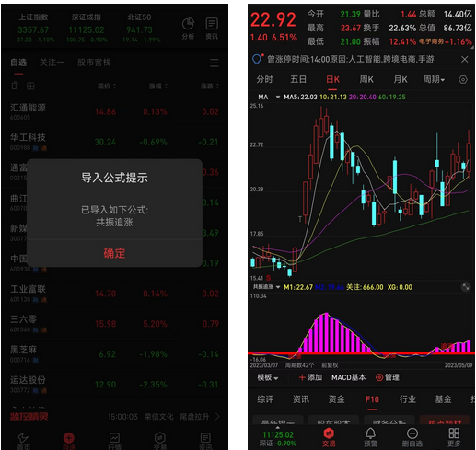Click the 管理 manage button
This screenshot has height=450, width=476.
pos(388,377)
